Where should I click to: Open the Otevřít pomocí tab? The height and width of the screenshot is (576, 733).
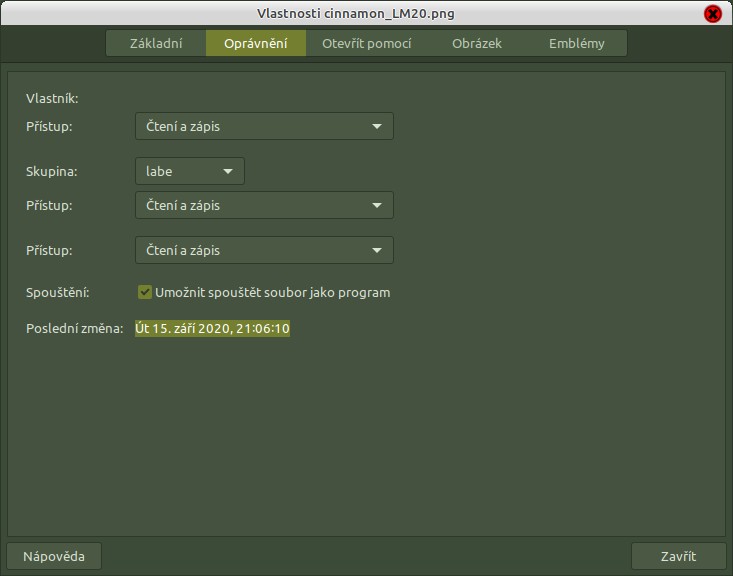click(x=366, y=44)
